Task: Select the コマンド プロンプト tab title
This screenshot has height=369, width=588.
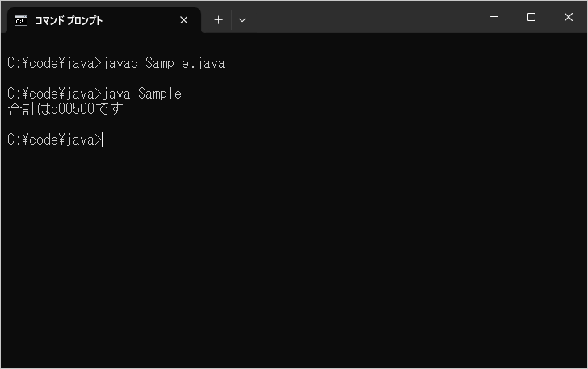Action: tap(69, 21)
